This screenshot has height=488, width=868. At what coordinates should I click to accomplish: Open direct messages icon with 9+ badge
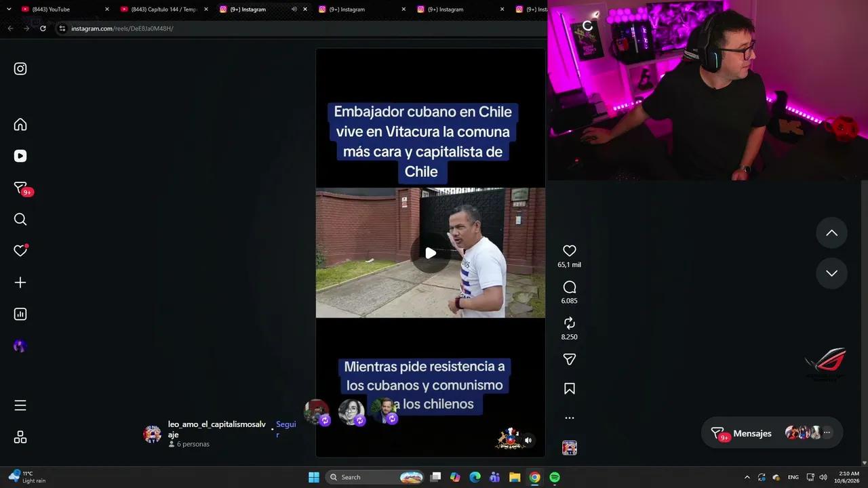tap(22, 188)
